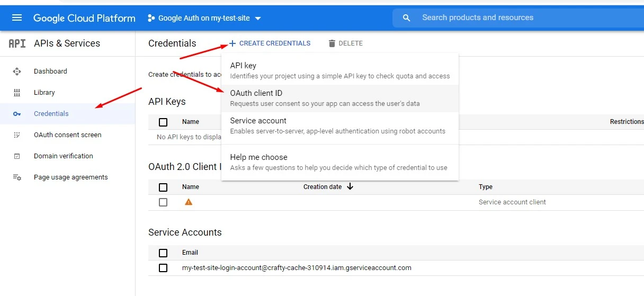
Task: Click the Dashboard icon in sidebar
Action: [17, 71]
